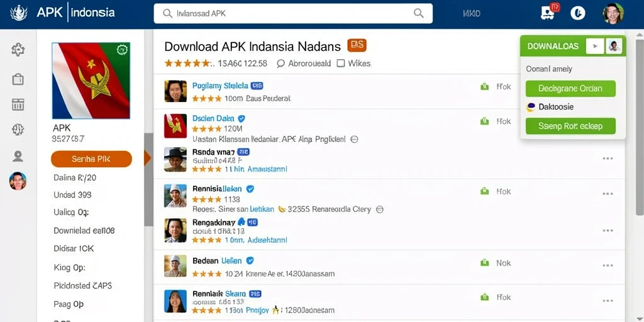Select the Daktoosie radio option
The height and width of the screenshot is (322, 644).
pyautogui.click(x=531, y=107)
